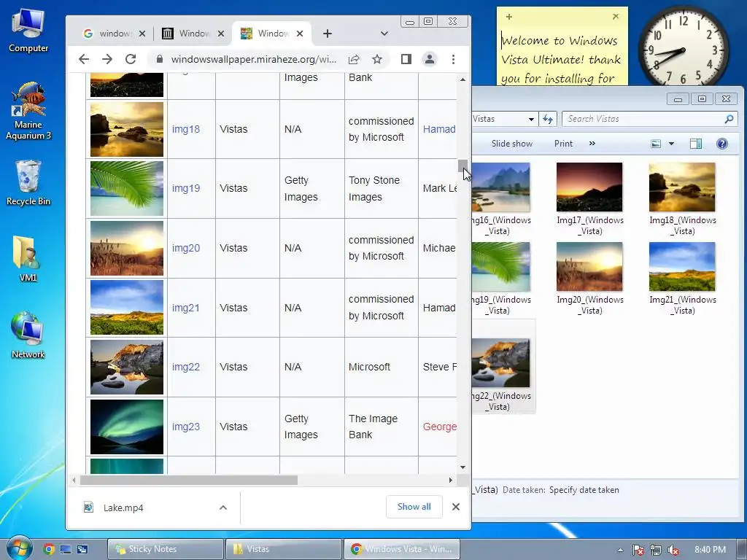Image resolution: width=747 pixels, height=560 pixels.
Task: Click the Chrome quick launch icon in taskbar
Action: [x=48, y=549]
